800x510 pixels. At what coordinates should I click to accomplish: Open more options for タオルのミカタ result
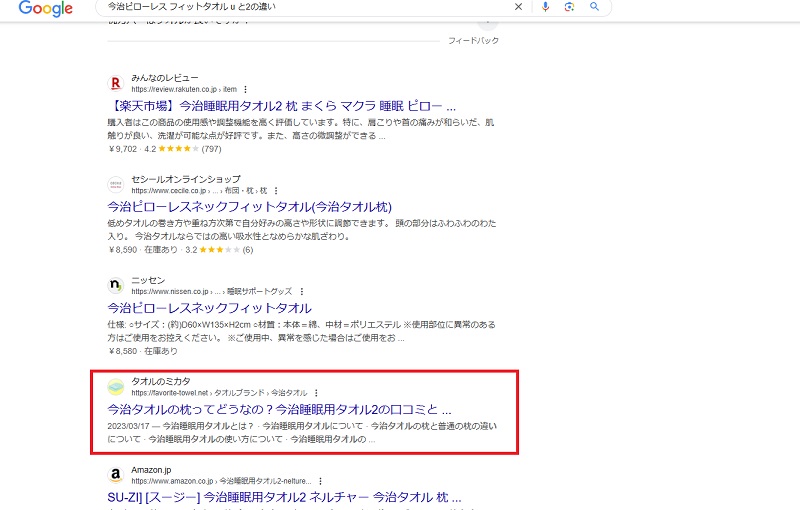pos(316,393)
